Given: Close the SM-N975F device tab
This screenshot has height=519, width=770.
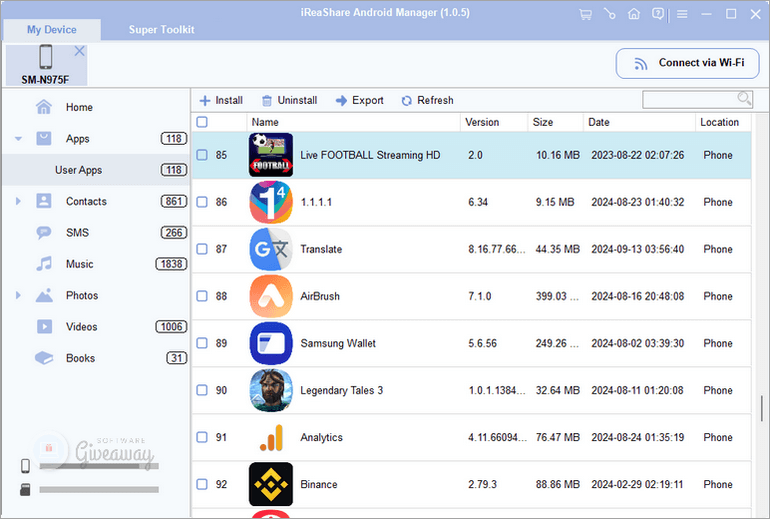Looking at the screenshot, I should [80, 51].
